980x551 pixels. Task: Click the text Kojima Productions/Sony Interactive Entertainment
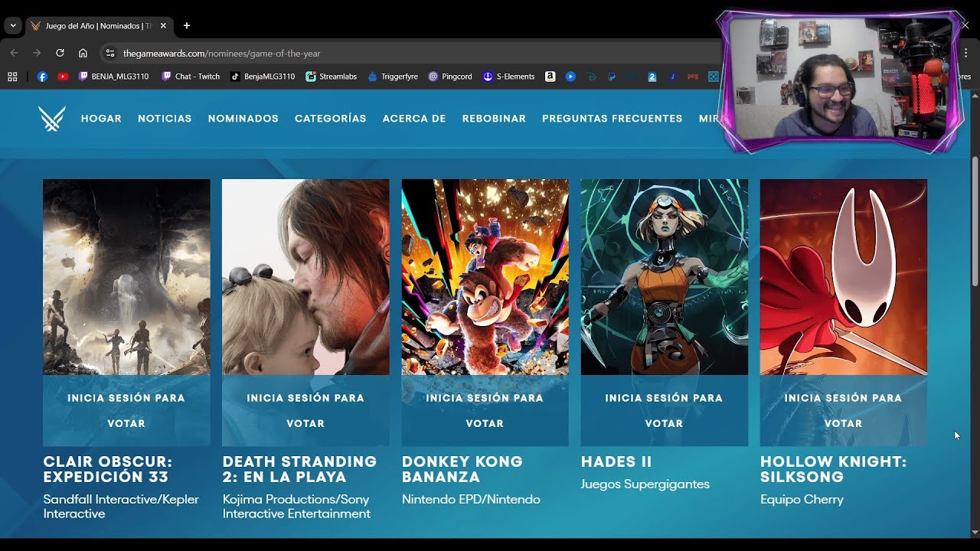296,507
